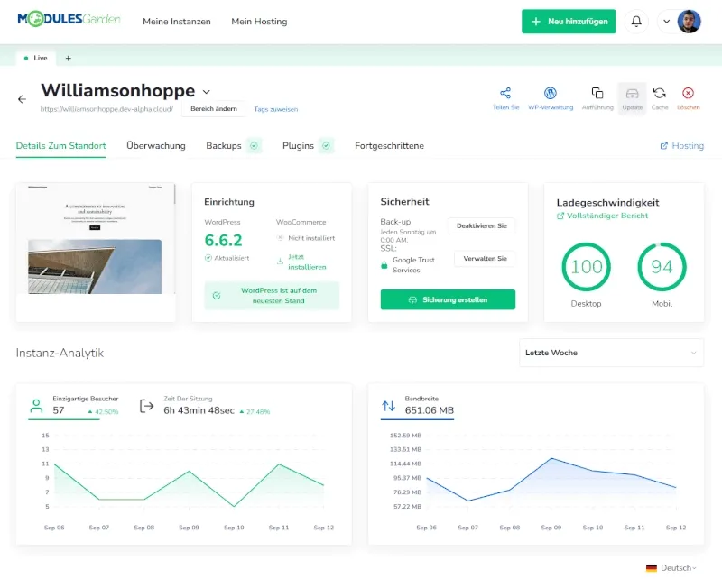Click the WooCommerce download icon
This screenshot has width=722, height=588.
pyautogui.click(x=280, y=262)
